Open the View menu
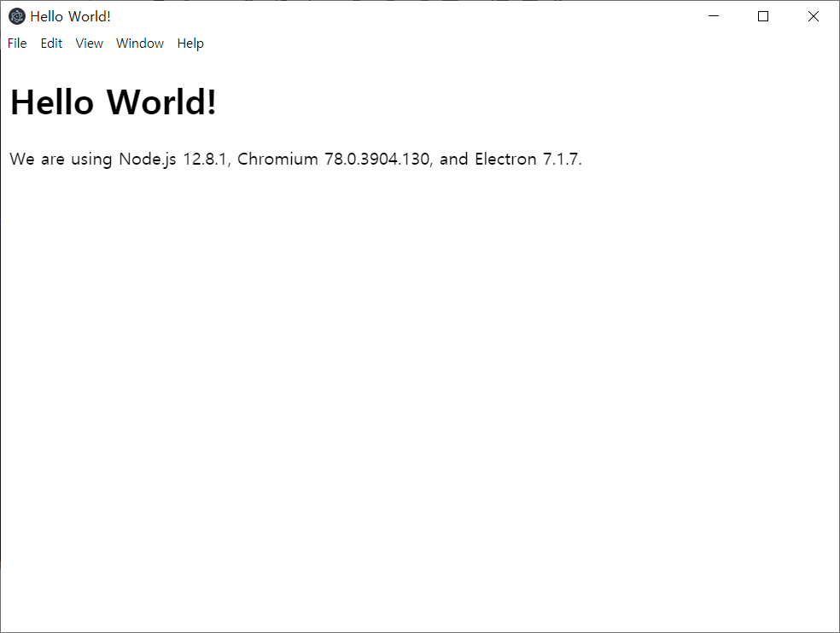 click(89, 44)
